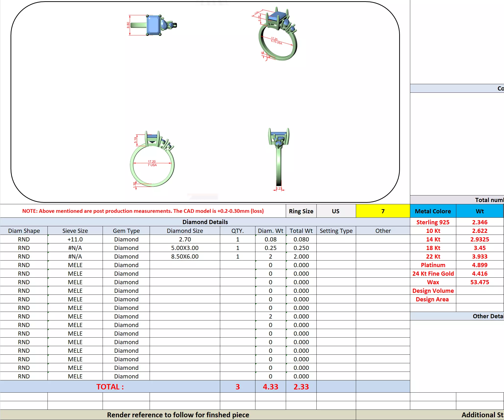504x420 pixels.
Task: Click the Metal Colore blue header cell
Action: (x=433, y=211)
